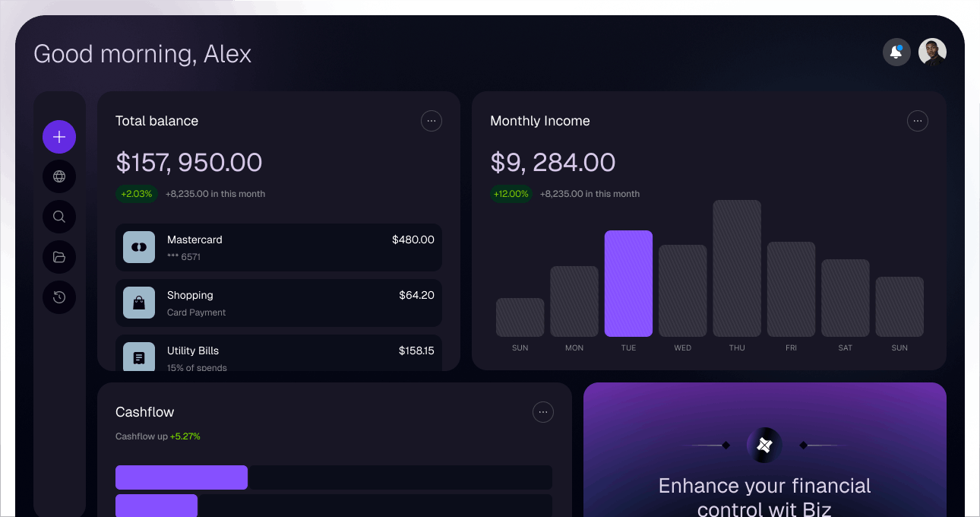This screenshot has width=980, height=517.
Task: Click the +5.27% cashflow value
Action: pyautogui.click(x=185, y=436)
